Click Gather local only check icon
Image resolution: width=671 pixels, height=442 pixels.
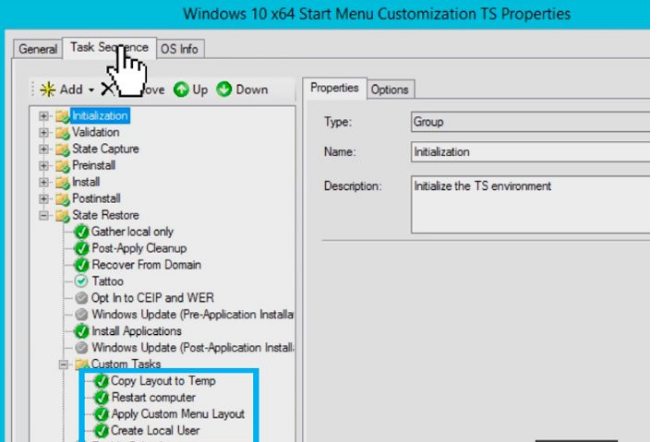81,232
